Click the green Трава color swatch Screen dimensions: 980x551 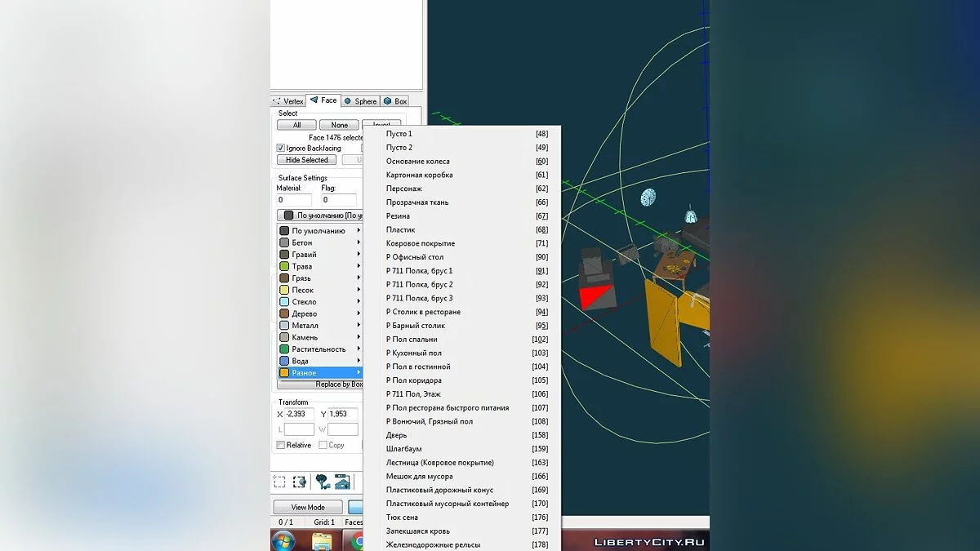coord(284,266)
